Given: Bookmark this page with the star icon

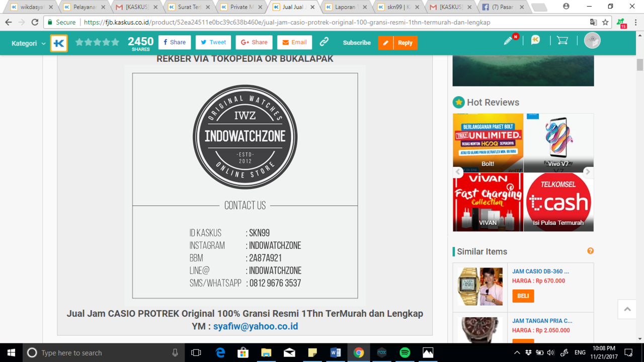Looking at the screenshot, I should pos(605,22).
